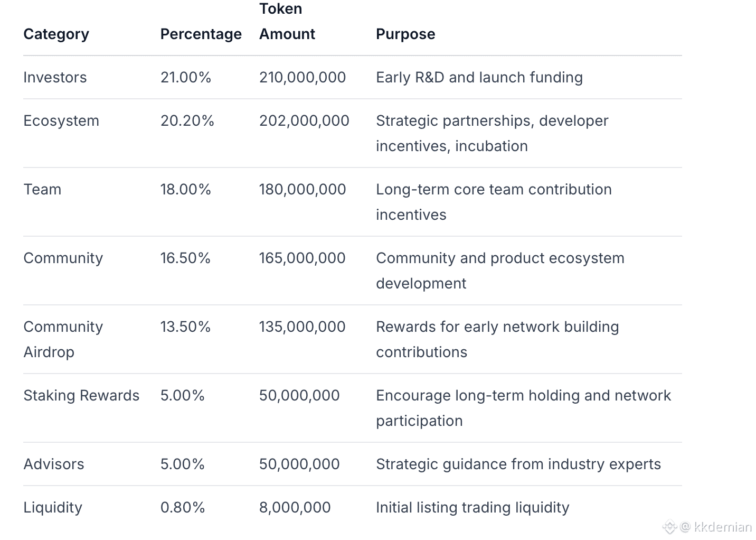Click the Staking Rewards category cell
The width and height of the screenshot is (756, 540).
[81, 395]
